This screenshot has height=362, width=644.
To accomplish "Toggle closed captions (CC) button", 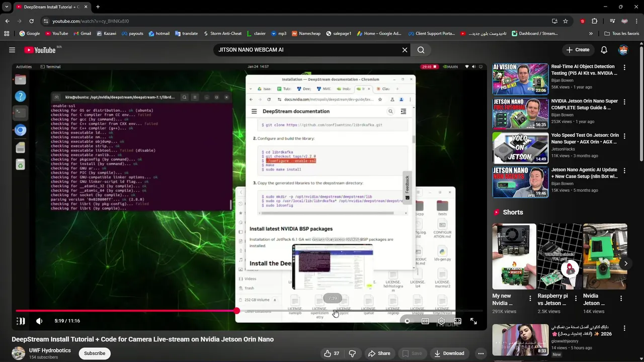I will [x=425, y=321].
